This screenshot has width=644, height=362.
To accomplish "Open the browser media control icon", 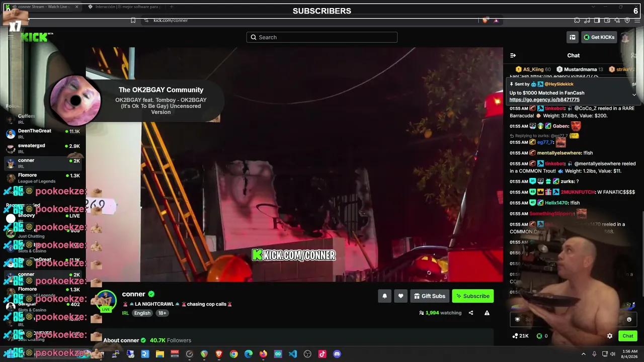I will [587, 20].
